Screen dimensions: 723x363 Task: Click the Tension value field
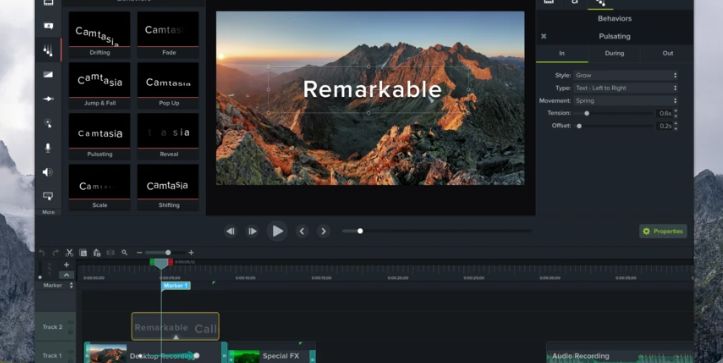(664, 113)
